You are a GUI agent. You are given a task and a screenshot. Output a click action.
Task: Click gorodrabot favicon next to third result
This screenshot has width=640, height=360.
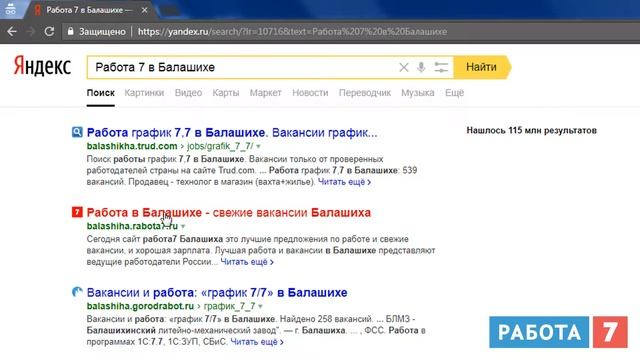pos(77,292)
